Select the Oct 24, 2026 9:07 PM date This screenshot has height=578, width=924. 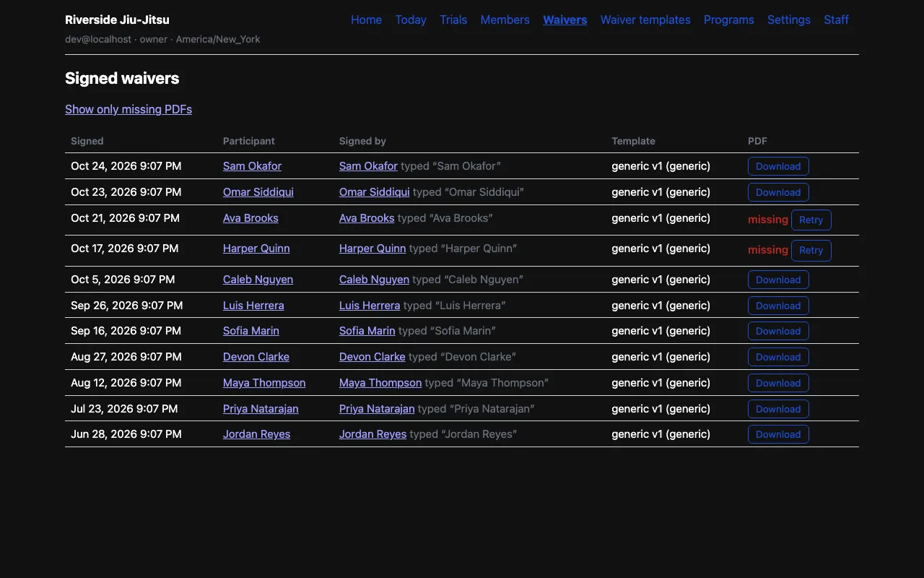(126, 166)
